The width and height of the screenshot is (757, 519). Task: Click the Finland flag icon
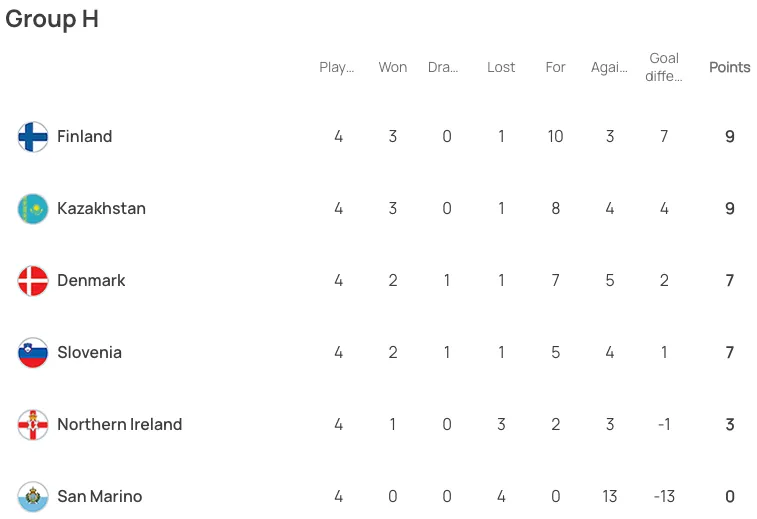pyautogui.click(x=33, y=137)
